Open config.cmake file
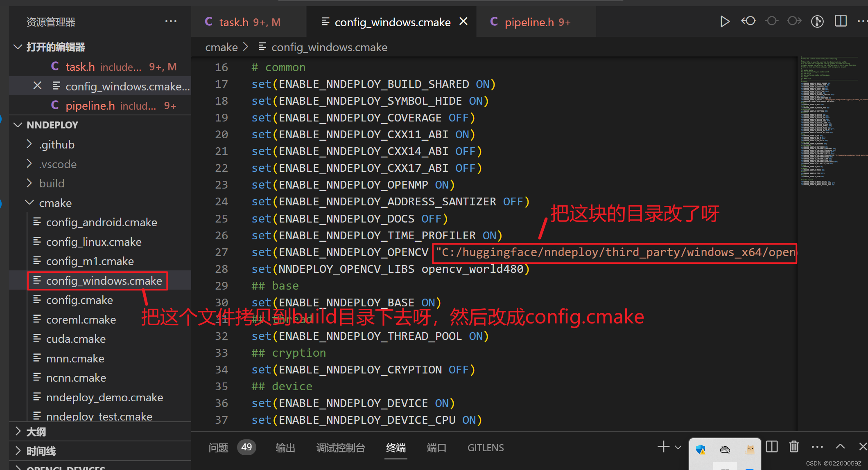 [79, 300]
